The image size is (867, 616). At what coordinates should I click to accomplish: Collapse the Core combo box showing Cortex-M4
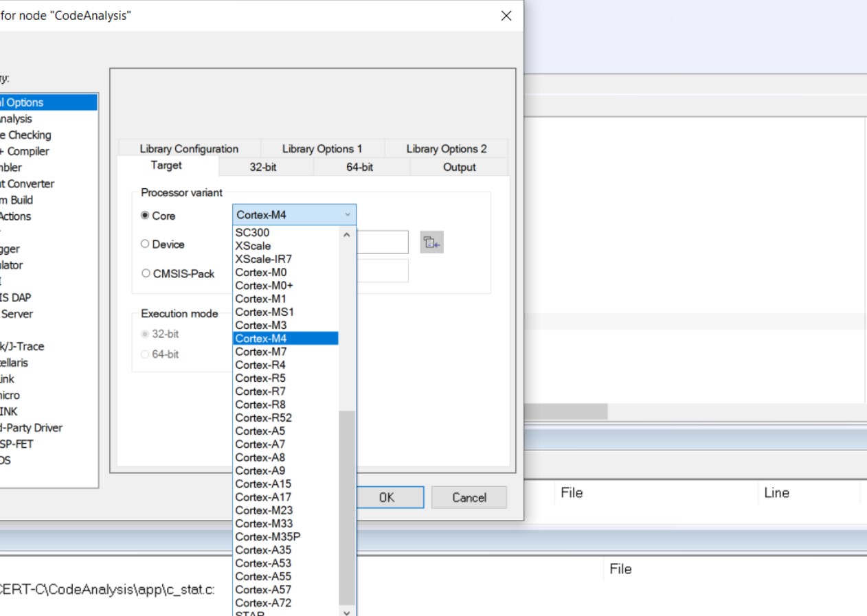tap(348, 215)
